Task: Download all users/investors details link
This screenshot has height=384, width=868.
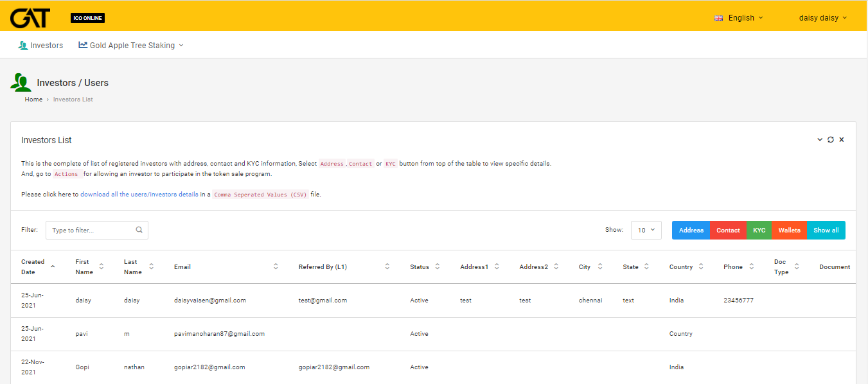Action: pyautogui.click(x=139, y=194)
